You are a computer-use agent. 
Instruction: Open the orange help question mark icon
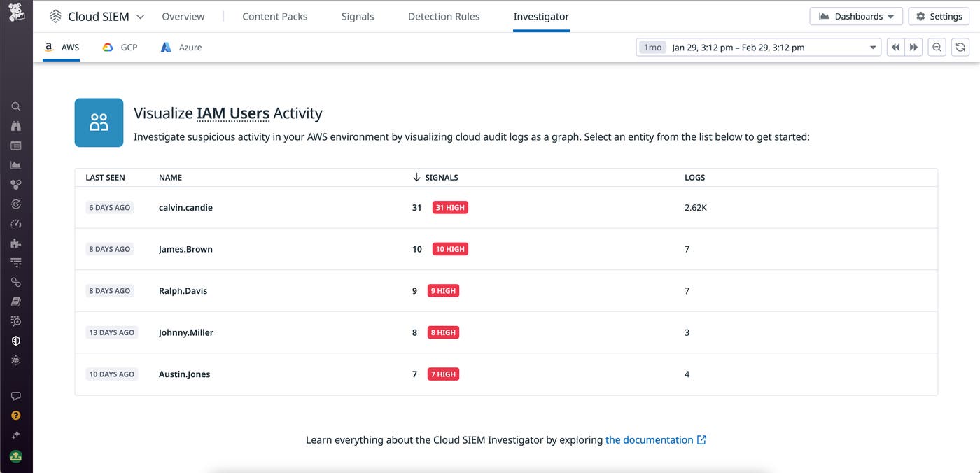16,416
